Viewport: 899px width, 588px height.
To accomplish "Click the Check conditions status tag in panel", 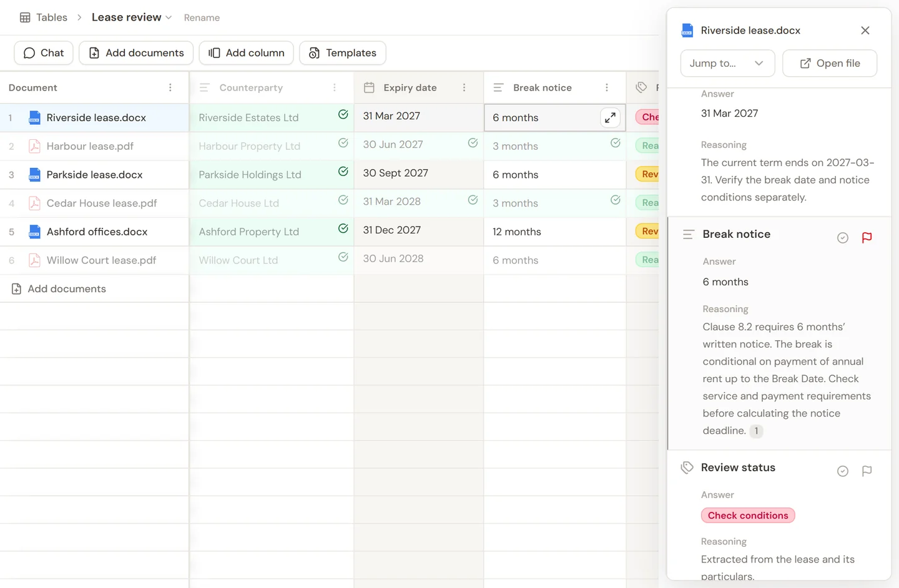I will (x=748, y=516).
